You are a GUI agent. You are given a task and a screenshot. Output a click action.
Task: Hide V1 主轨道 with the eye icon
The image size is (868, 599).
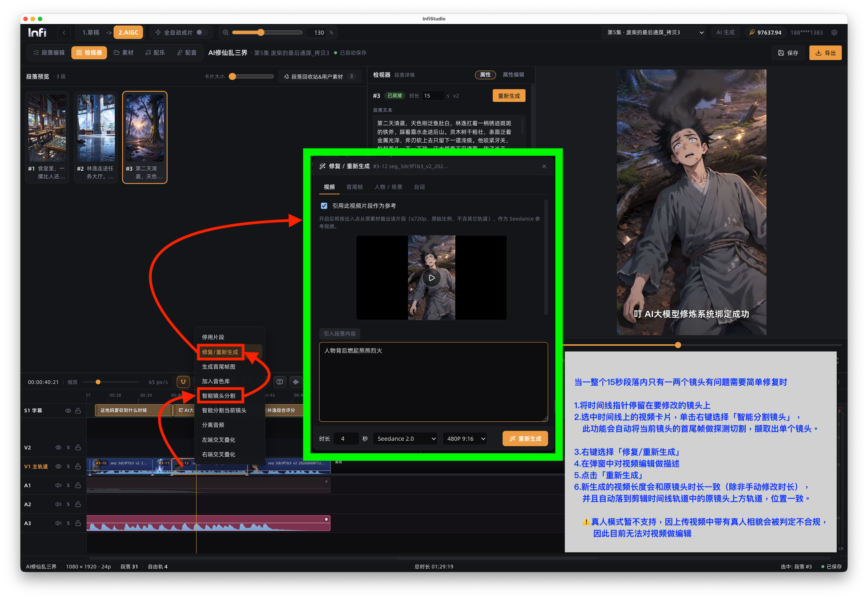coord(58,467)
